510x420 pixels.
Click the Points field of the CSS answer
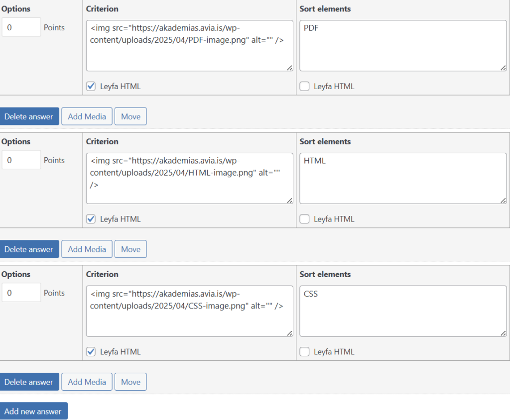pos(21,293)
